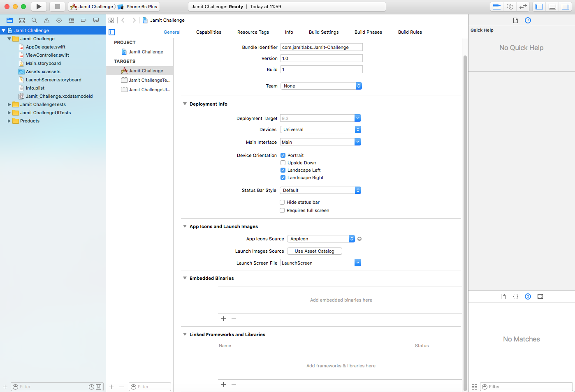Switch to the Info tab
The height and width of the screenshot is (392, 575).
pyautogui.click(x=289, y=32)
